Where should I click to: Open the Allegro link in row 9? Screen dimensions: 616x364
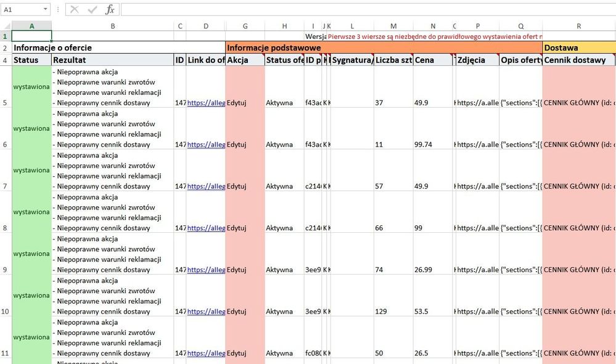coord(206,270)
